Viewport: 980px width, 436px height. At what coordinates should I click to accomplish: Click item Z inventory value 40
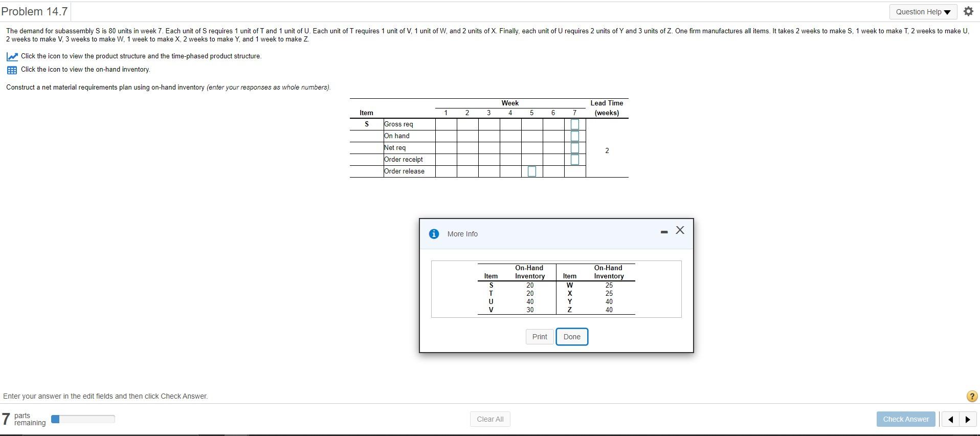[x=609, y=310]
